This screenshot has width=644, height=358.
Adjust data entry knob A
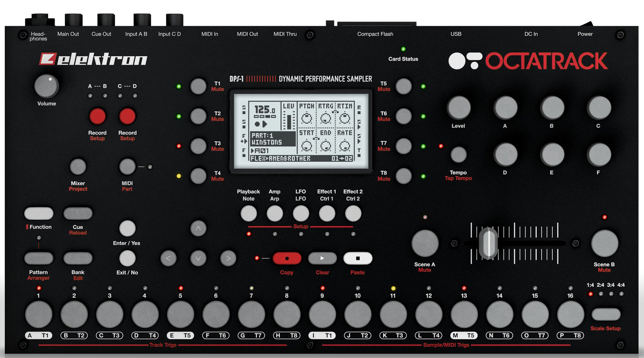click(x=505, y=107)
